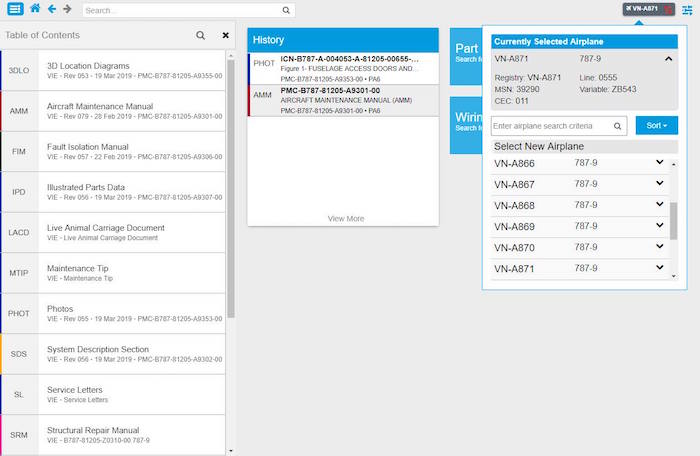The image size is (700, 456).
Task: Click the top search bar magnifier icon
Action: [286, 10]
